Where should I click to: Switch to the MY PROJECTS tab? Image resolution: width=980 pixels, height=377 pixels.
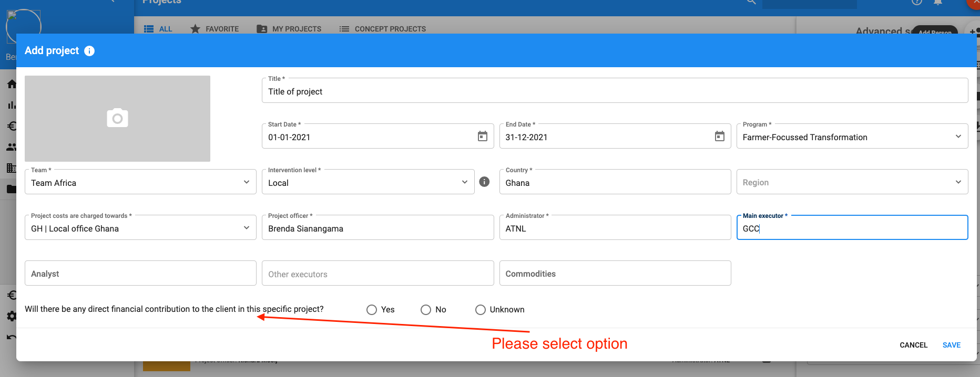point(289,29)
